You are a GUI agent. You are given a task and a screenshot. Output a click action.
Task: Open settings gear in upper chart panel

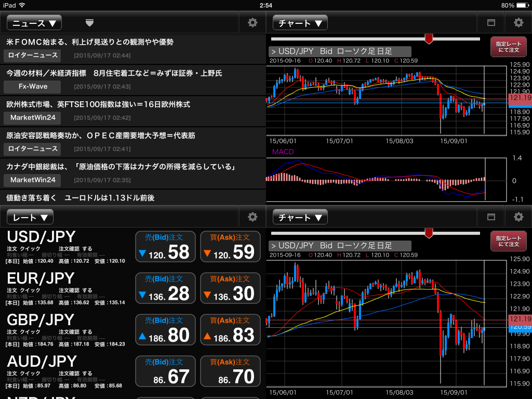[518, 23]
